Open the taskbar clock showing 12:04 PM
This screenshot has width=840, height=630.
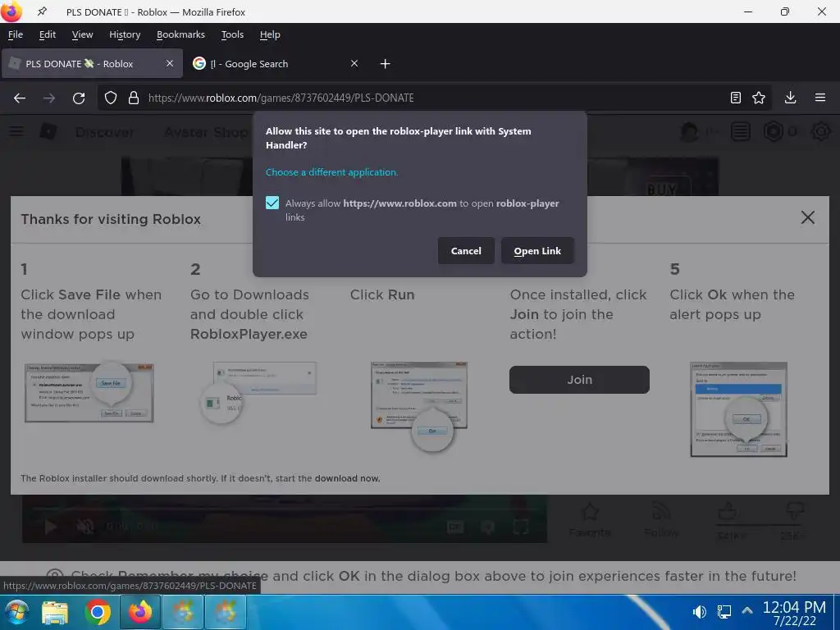pos(794,614)
